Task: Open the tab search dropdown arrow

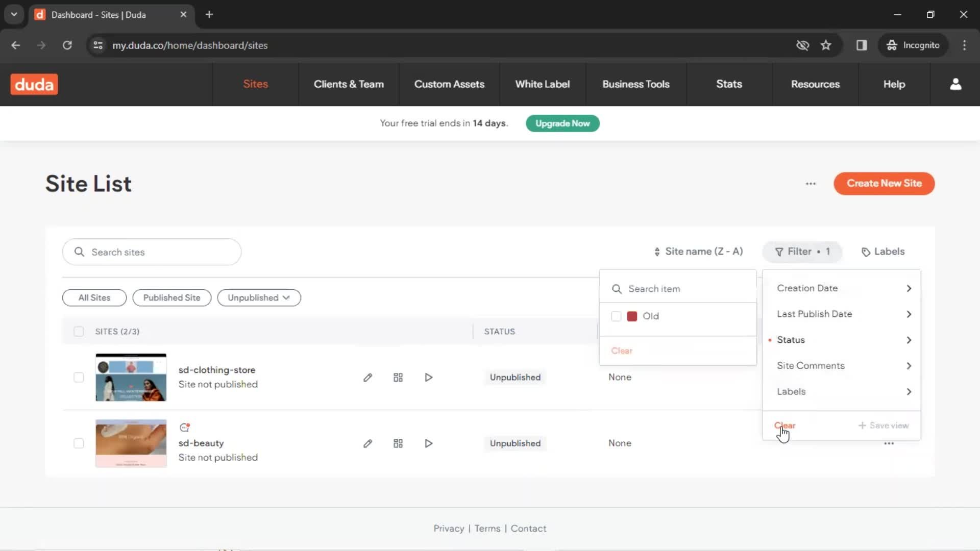Action: coord(14,14)
